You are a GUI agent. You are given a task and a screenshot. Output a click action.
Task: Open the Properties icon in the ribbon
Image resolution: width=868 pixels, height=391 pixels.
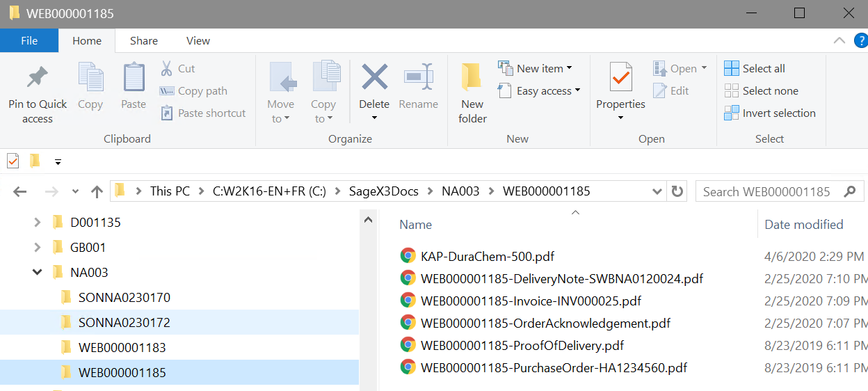[x=620, y=78]
